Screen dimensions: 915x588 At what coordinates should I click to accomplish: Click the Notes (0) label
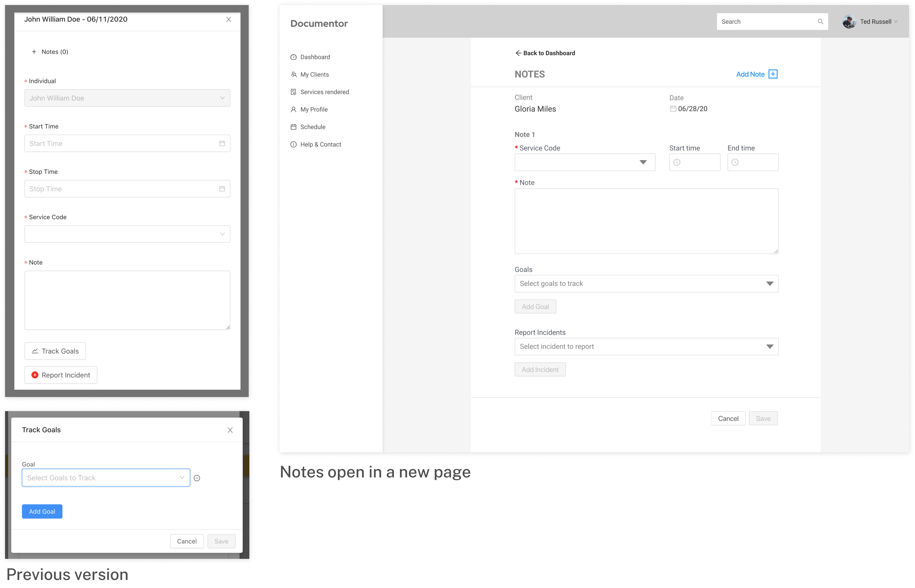(55, 52)
